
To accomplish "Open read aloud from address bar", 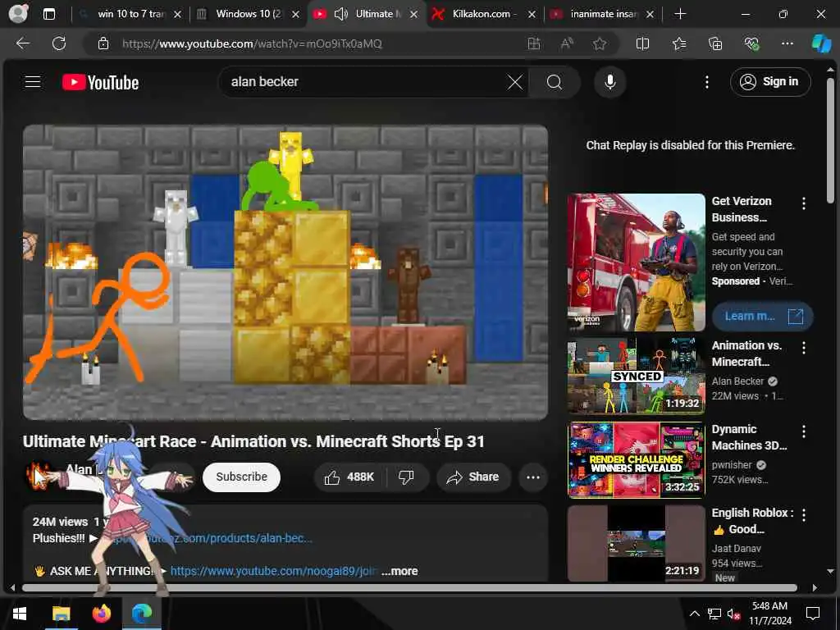I will 566,44.
